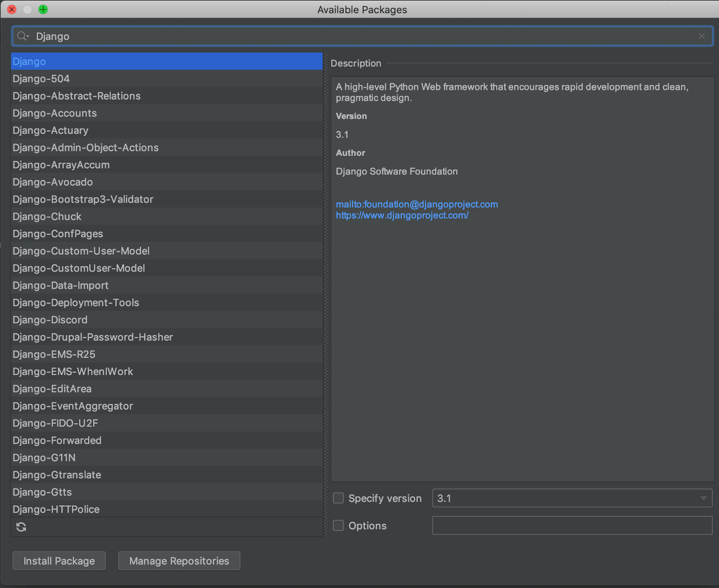The image size is (719, 588).
Task: Select Django-FIDO-U2F package
Action: click(x=167, y=423)
